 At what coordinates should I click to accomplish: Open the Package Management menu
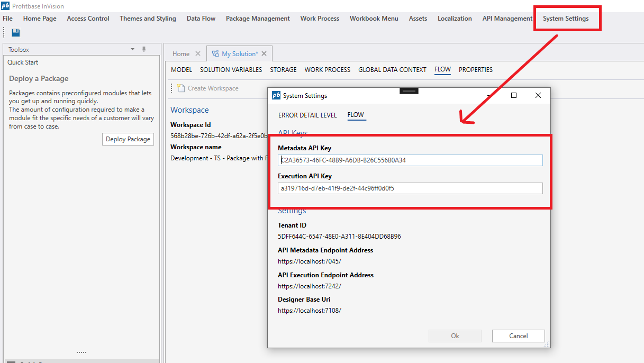coord(258,19)
